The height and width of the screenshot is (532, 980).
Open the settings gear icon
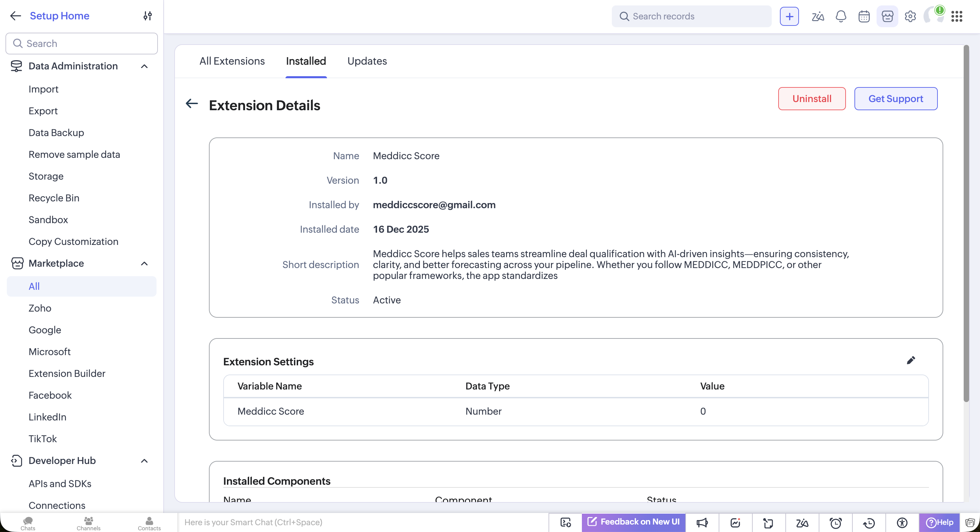910,16
